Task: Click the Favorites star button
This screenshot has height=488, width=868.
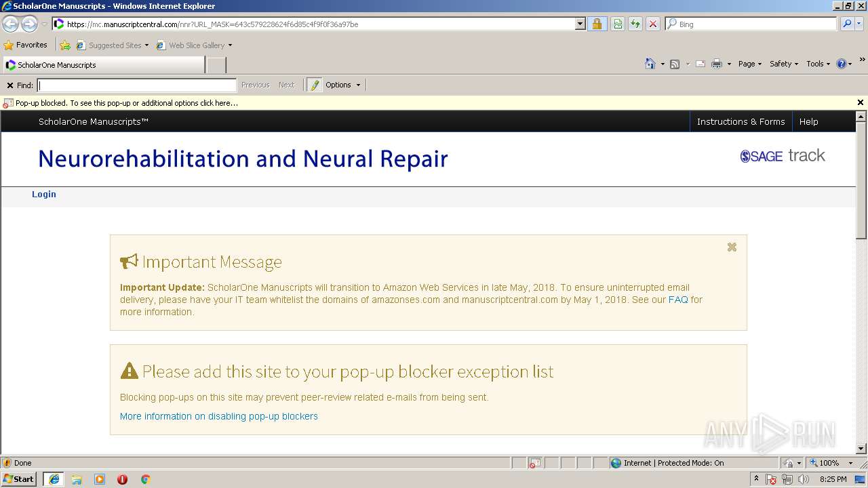Action: click(x=26, y=45)
